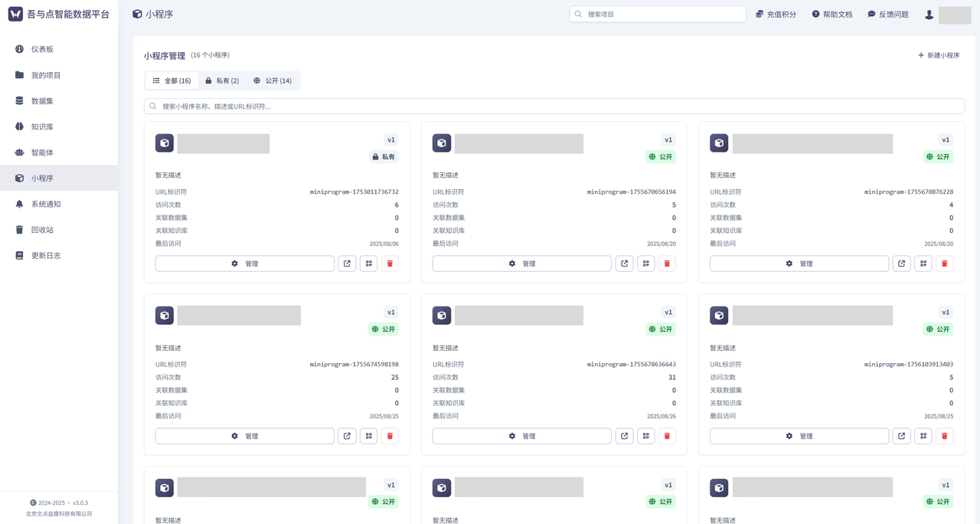The height and width of the screenshot is (524, 980).
Task: Show QR code for miniprogram-1755670876228
Action: [x=923, y=264]
